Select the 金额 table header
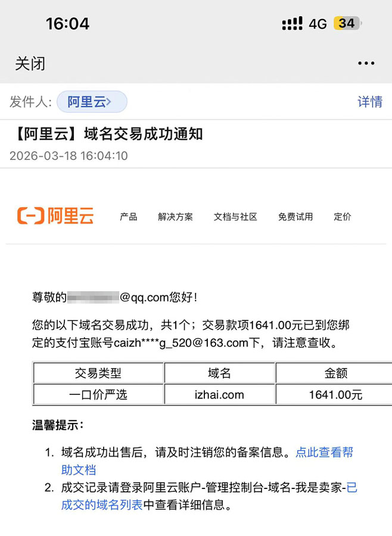 [x=335, y=373]
